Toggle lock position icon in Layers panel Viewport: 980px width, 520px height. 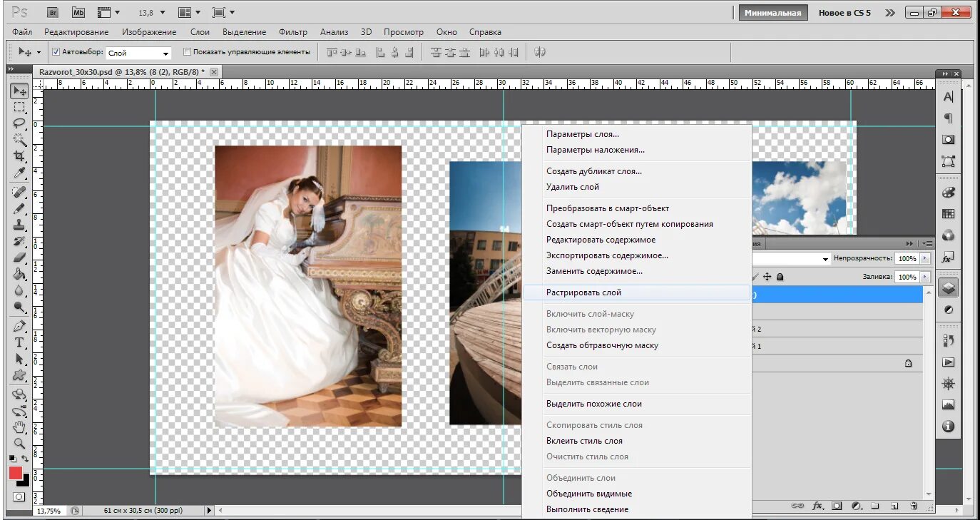pyautogui.click(x=767, y=277)
